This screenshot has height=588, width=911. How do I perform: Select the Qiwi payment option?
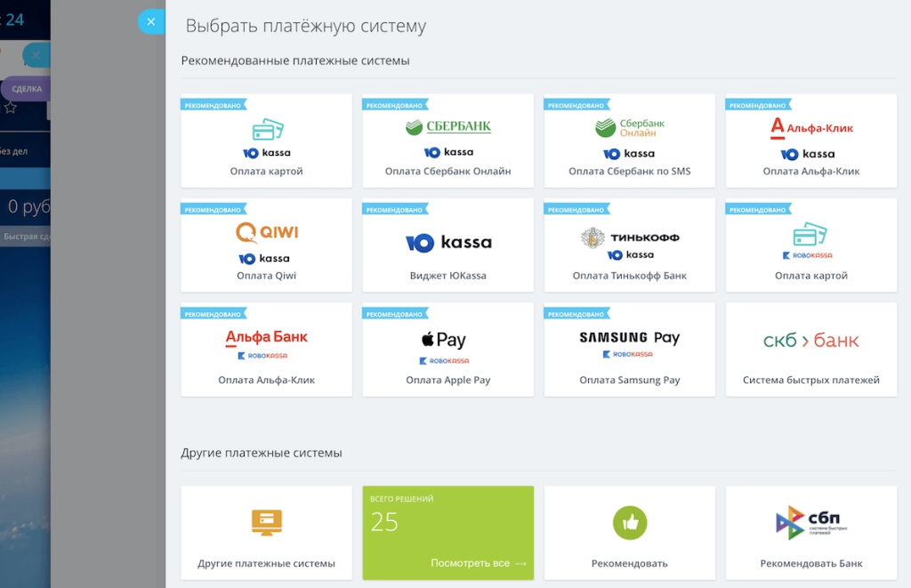266,246
